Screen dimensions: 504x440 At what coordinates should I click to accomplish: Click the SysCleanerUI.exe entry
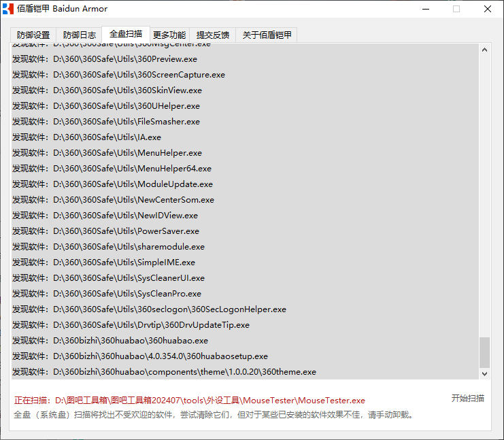(245, 278)
